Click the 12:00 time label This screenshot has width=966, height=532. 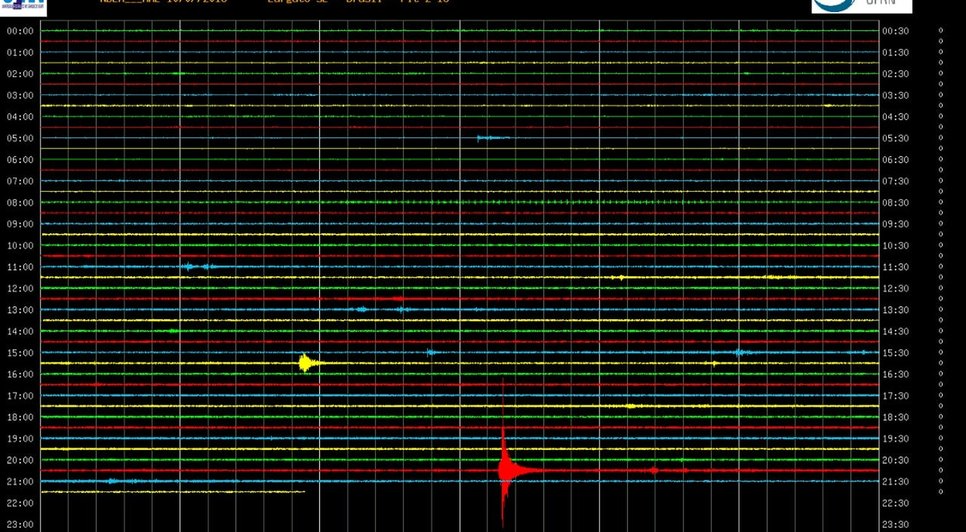(20, 289)
